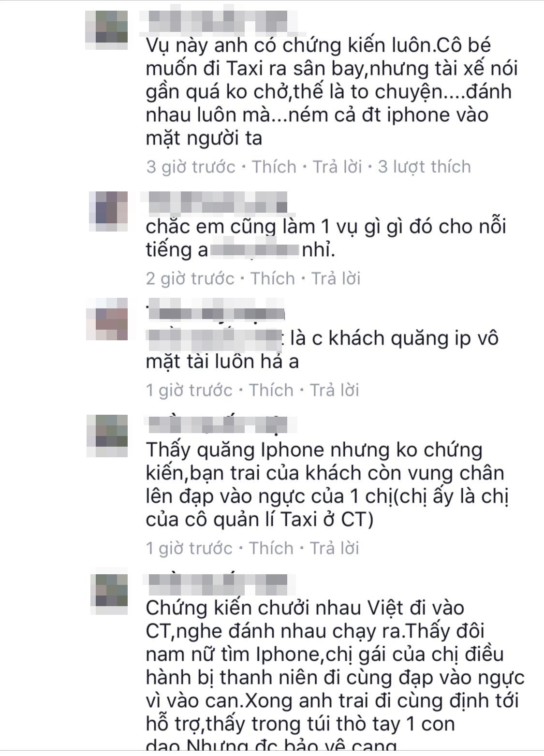Click the 3 giờ trước timestamp
This screenshot has width=544, height=756.
click(x=191, y=167)
